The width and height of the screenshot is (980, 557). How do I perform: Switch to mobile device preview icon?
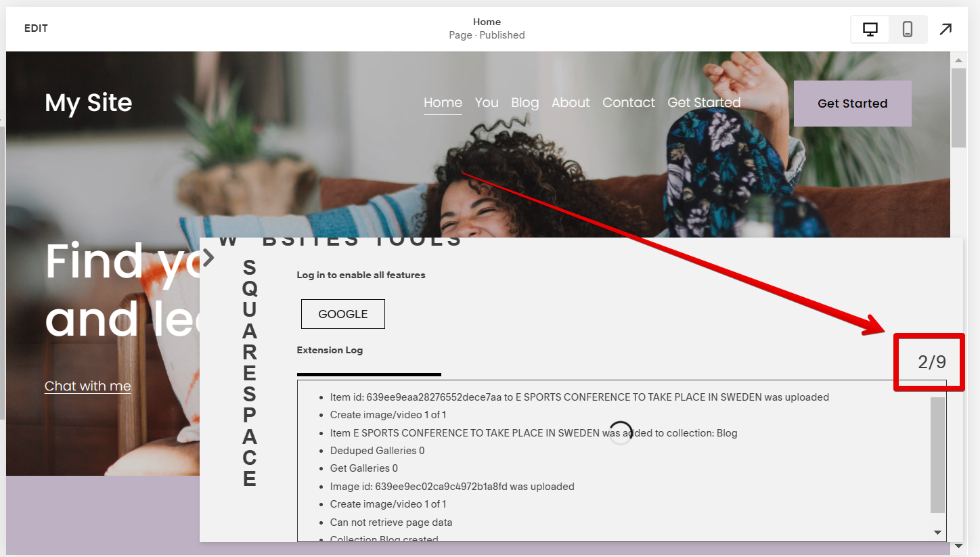coord(908,30)
